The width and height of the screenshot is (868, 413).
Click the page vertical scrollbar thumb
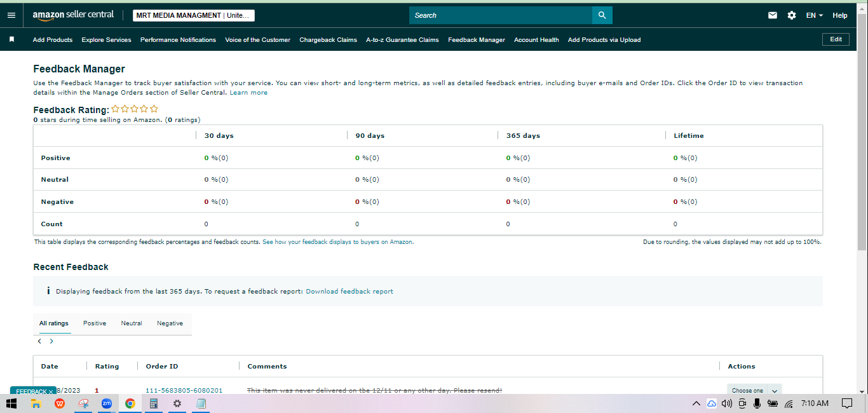(862, 133)
